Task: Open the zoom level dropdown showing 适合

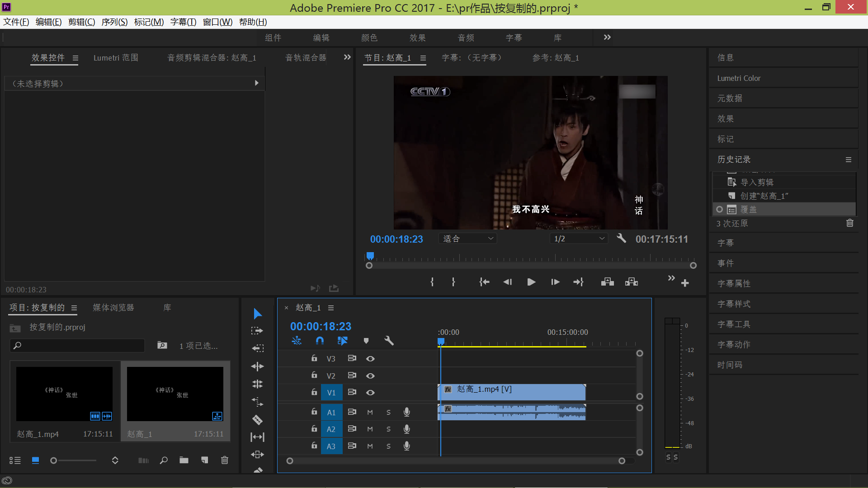Action: 467,239
